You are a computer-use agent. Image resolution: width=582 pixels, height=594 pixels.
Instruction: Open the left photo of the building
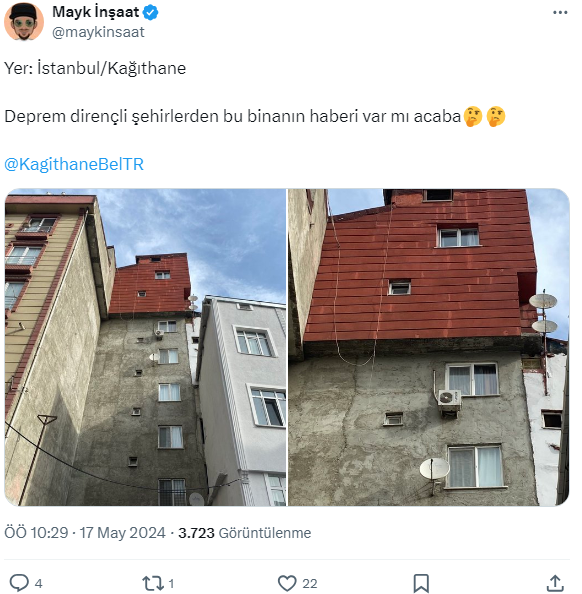145,347
